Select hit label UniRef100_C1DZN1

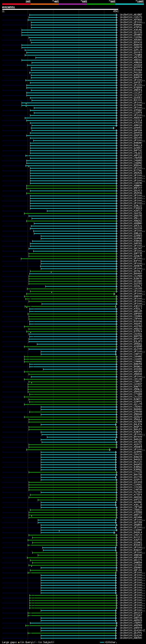[131, 37]
